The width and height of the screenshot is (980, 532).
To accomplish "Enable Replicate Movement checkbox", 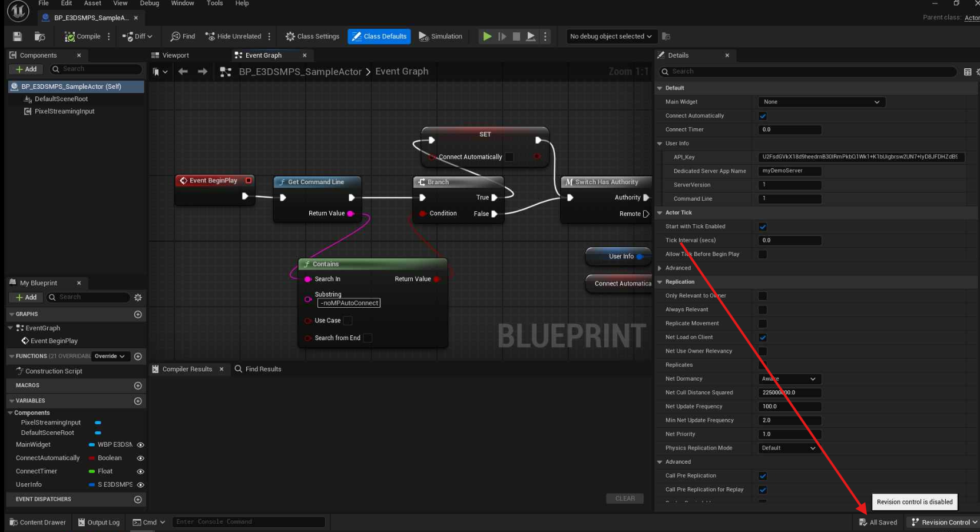I will click(x=763, y=324).
